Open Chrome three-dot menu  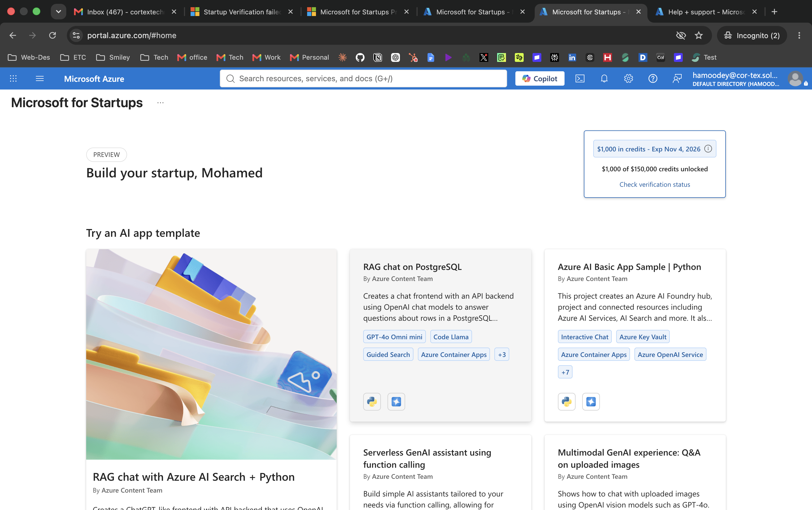pyautogui.click(x=799, y=35)
